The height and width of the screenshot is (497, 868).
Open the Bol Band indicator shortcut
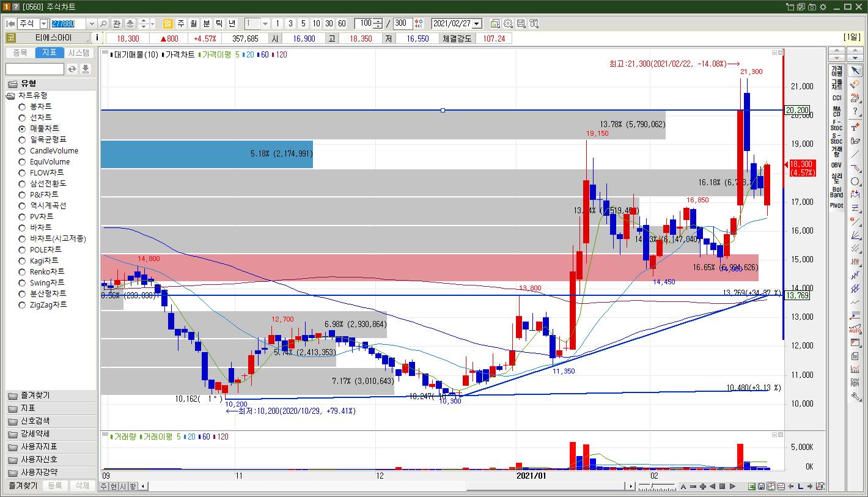click(836, 192)
